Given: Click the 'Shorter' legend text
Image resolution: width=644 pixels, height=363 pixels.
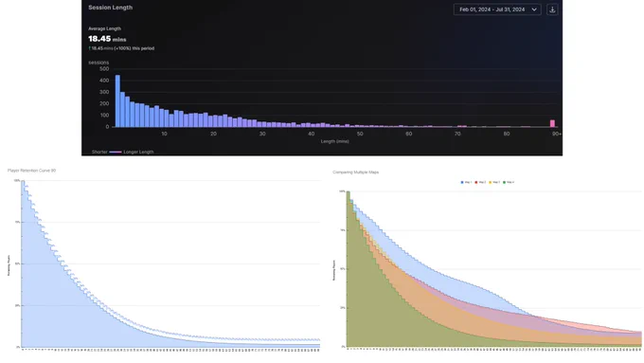Looking at the screenshot, I should click(99, 152).
